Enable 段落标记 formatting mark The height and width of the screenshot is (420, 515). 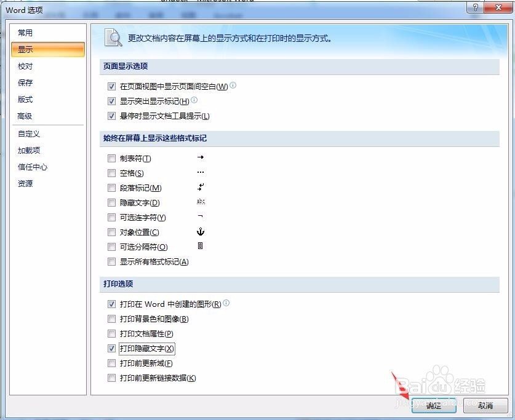(x=111, y=188)
